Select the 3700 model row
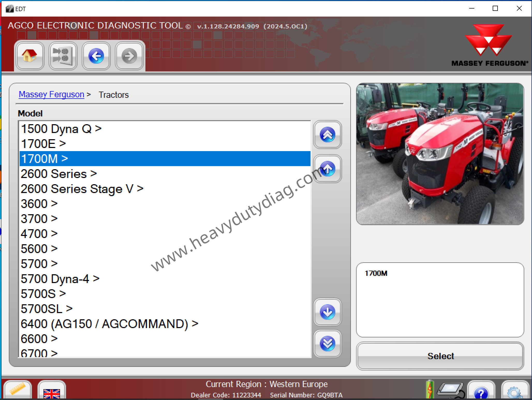 pyautogui.click(x=165, y=219)
